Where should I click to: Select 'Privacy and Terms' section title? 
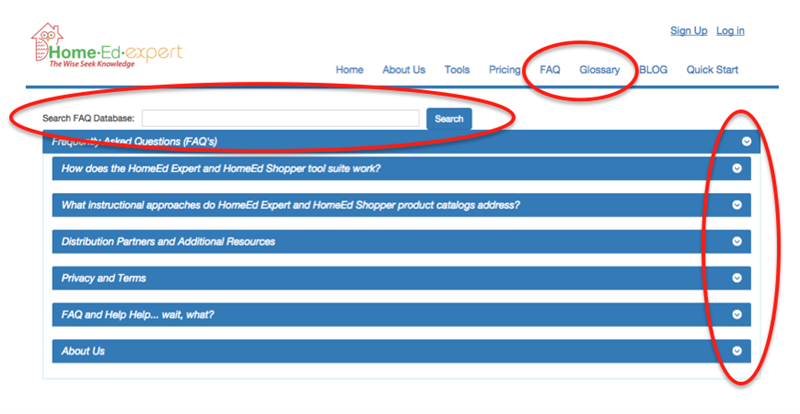(104, 278)
